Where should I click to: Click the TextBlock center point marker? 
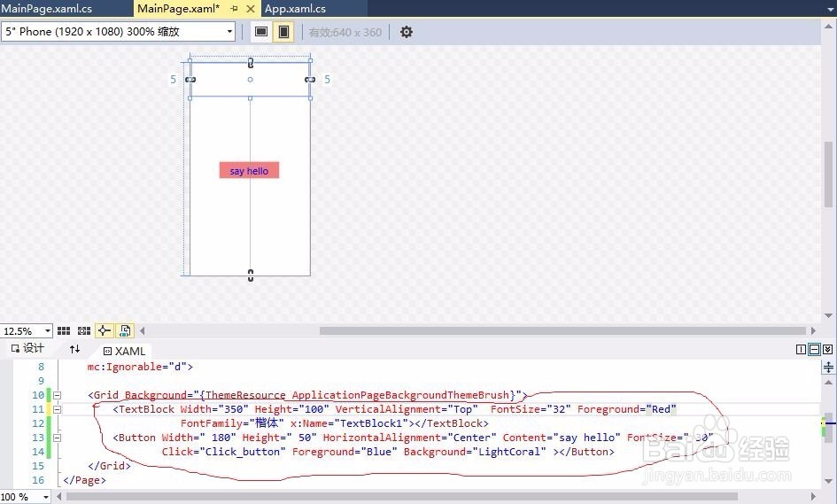click(251, 80)
